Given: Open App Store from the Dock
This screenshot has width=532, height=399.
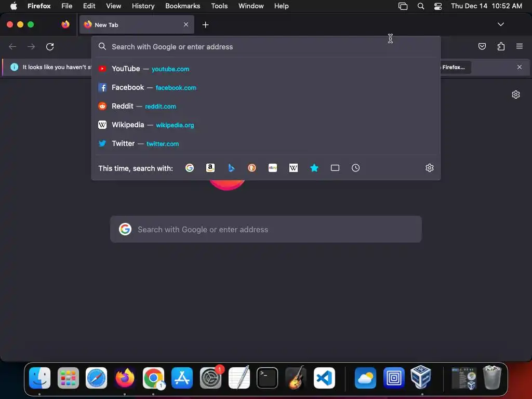Looking at the screenshot, I should pyautogui.click(x=182, y=378).
